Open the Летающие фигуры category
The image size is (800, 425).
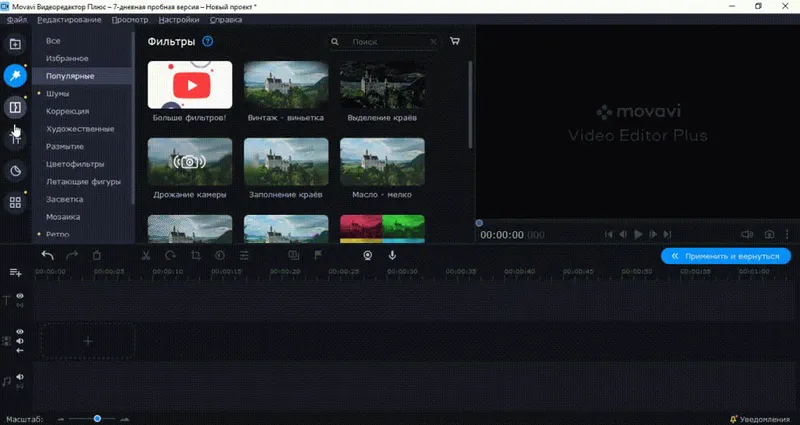83,182
